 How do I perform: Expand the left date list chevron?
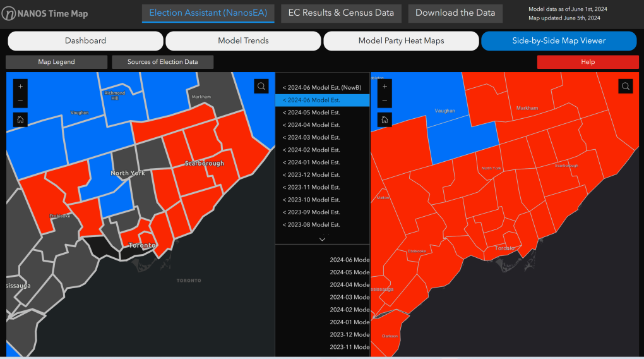tap(323, 239)
